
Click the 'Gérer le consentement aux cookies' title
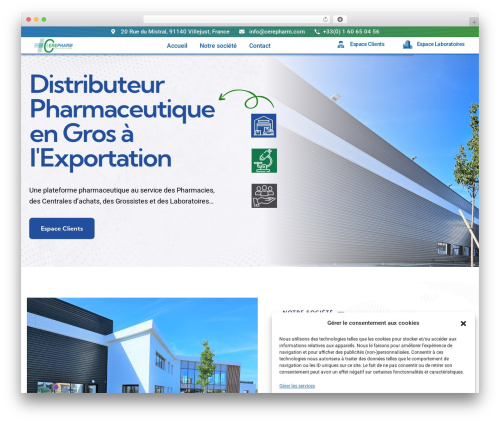point(373,323)
